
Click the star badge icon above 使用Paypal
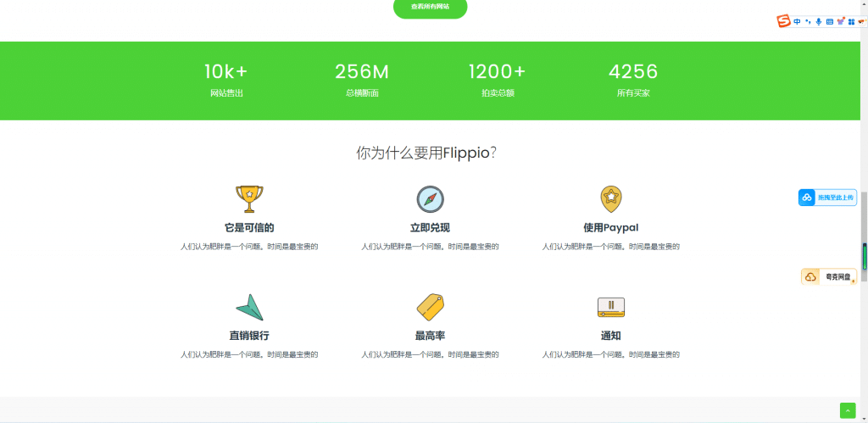pyautogui.click(x=611, y=199)
